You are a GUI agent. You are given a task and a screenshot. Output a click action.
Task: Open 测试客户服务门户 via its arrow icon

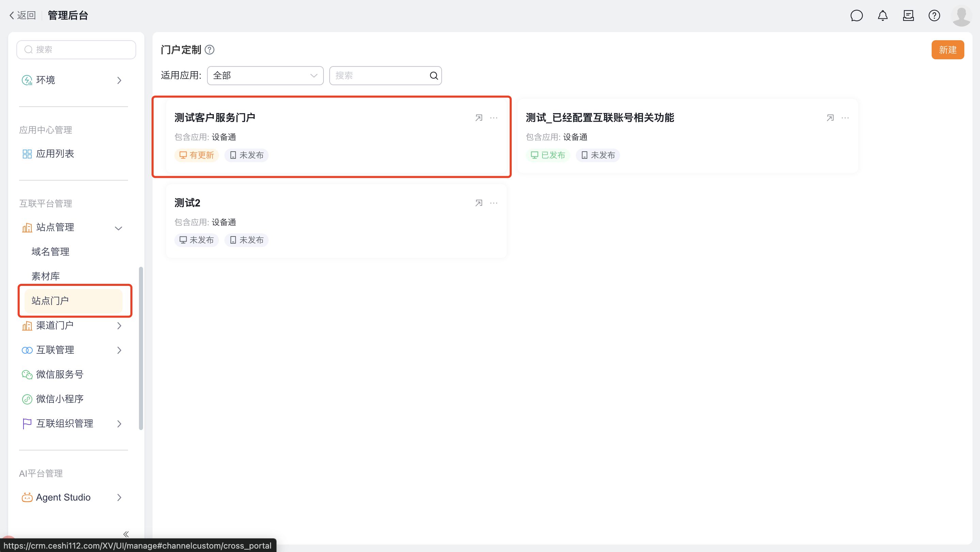point(478,118)
